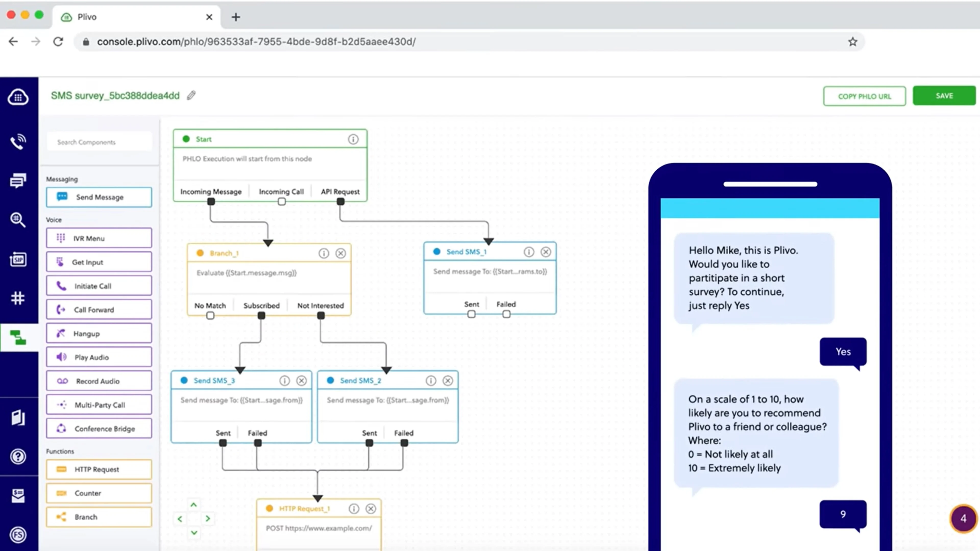
Task: Select the Messaging section label
Action: [x=61, y=178]
